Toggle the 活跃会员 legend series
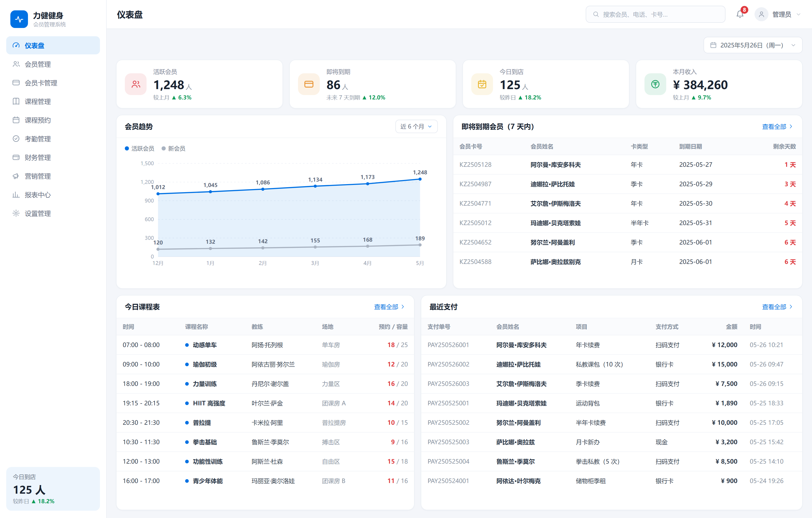The image size is (812, 518). pos(139,148)
